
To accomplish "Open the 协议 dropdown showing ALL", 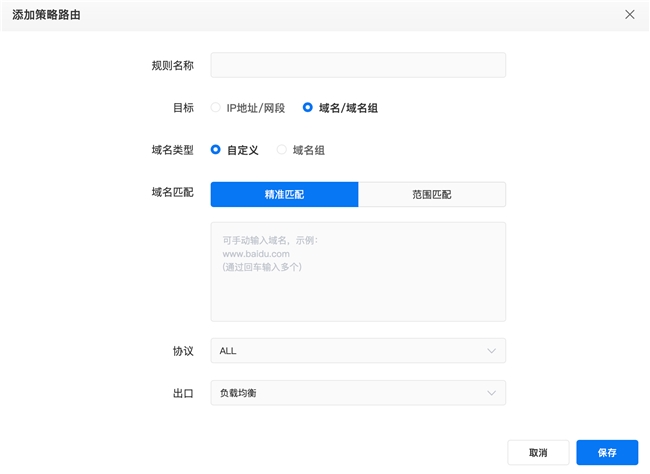I will 350,351.
